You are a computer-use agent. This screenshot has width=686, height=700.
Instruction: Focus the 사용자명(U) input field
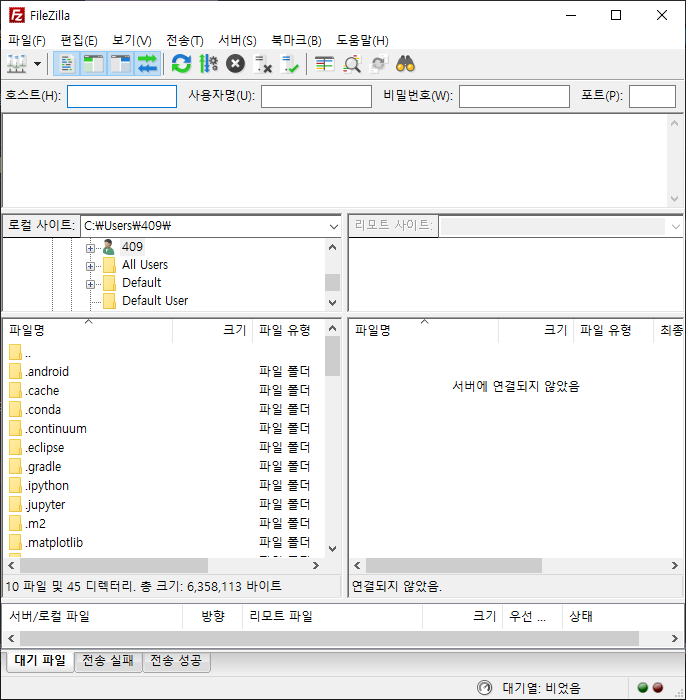pos(316,96)
